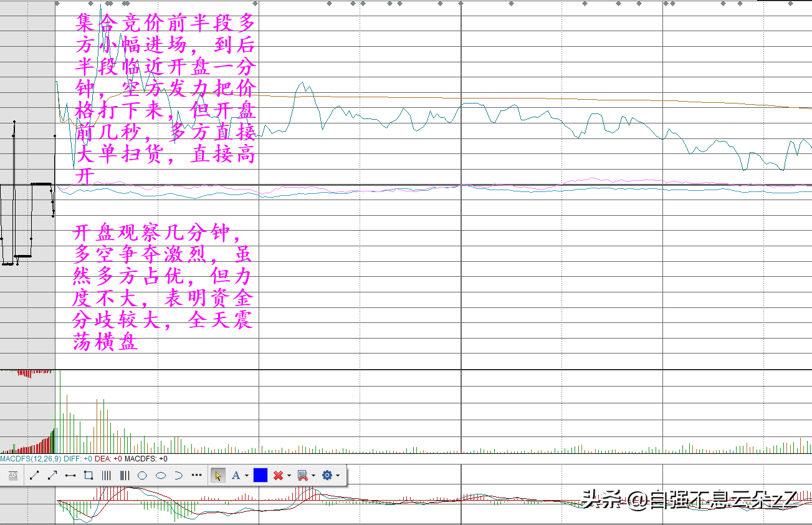Choose the arc drawing tool
The height and width of the screenshot is (525, 812).
tap(178, 475)
